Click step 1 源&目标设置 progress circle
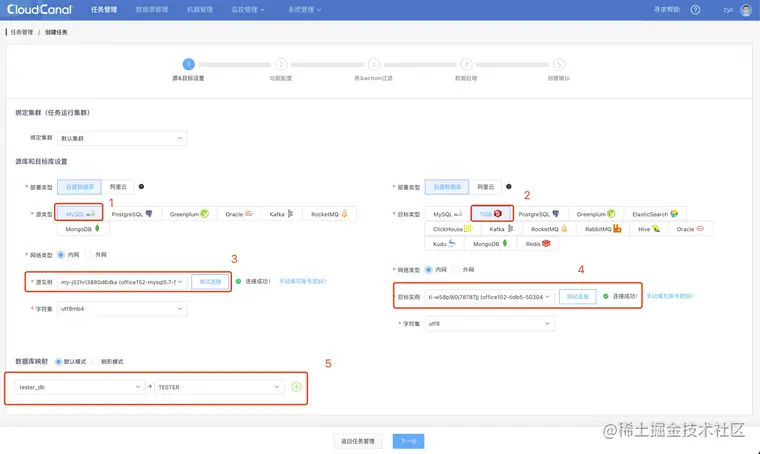760x454 pixels. [x=189, y=64]
